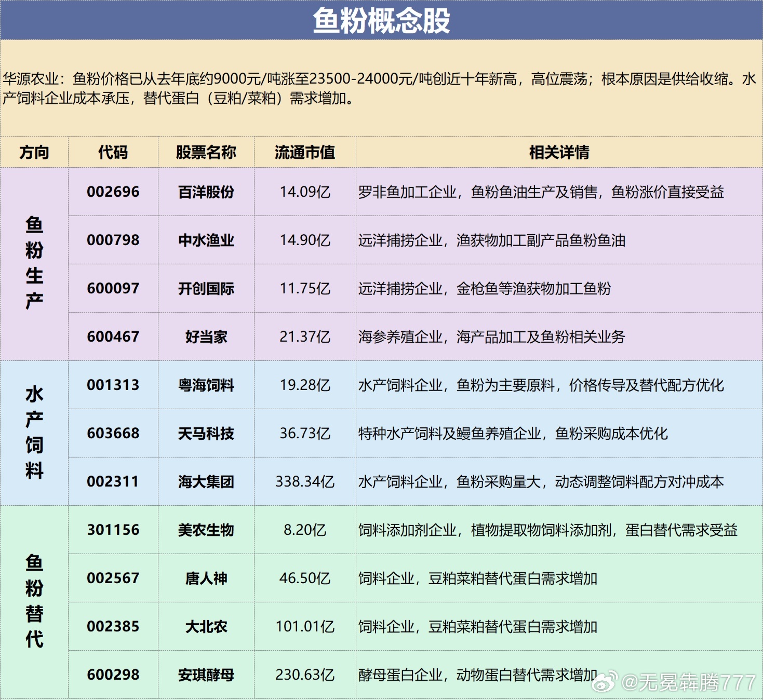Select market value 14.09亿
Image resolution: width=763 pixels, height=700 pixels.
305,192
